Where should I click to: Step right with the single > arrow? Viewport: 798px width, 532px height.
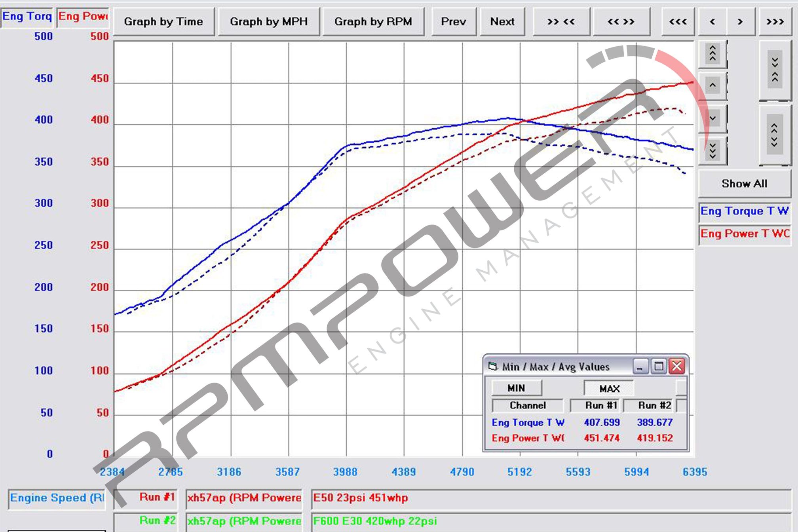point(740,21)
